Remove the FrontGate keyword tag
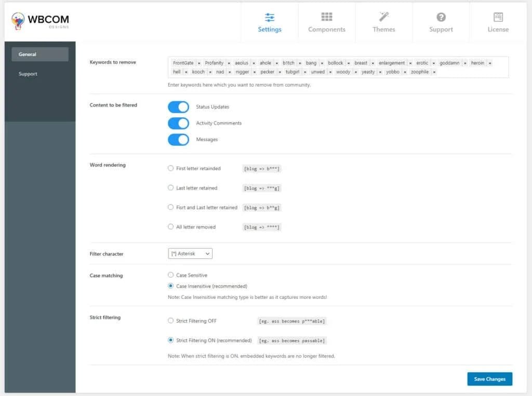The height and width of the screenshot is (396, 532). [x=198, y=63]
